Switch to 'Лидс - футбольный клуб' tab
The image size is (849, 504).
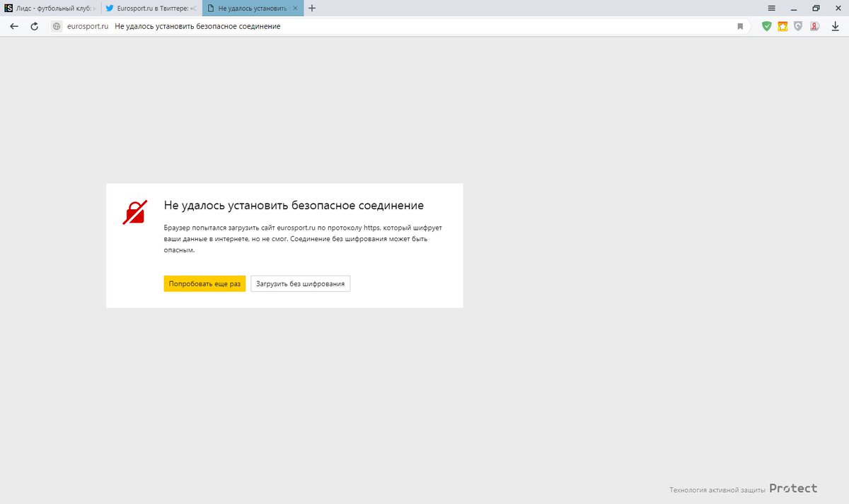[x=50, y=8]
